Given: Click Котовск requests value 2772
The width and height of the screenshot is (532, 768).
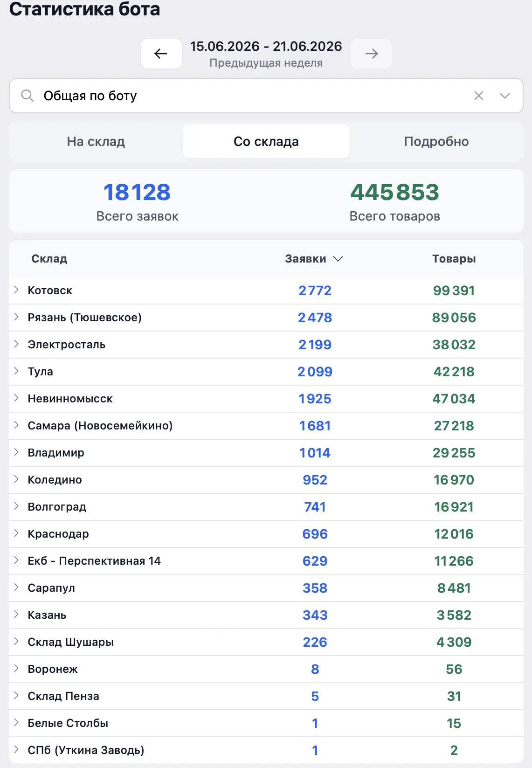Looking at the screenshot, I should click(x=315, y=291).
